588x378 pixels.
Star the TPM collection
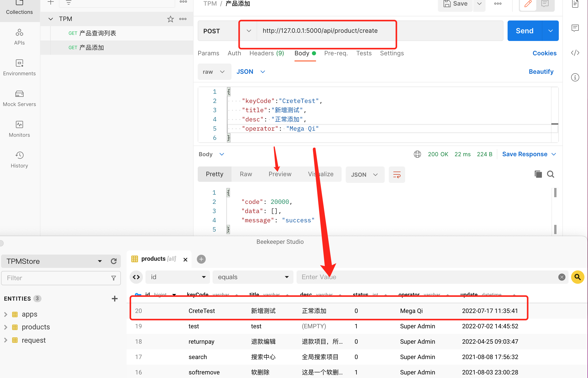coord(170,19)
